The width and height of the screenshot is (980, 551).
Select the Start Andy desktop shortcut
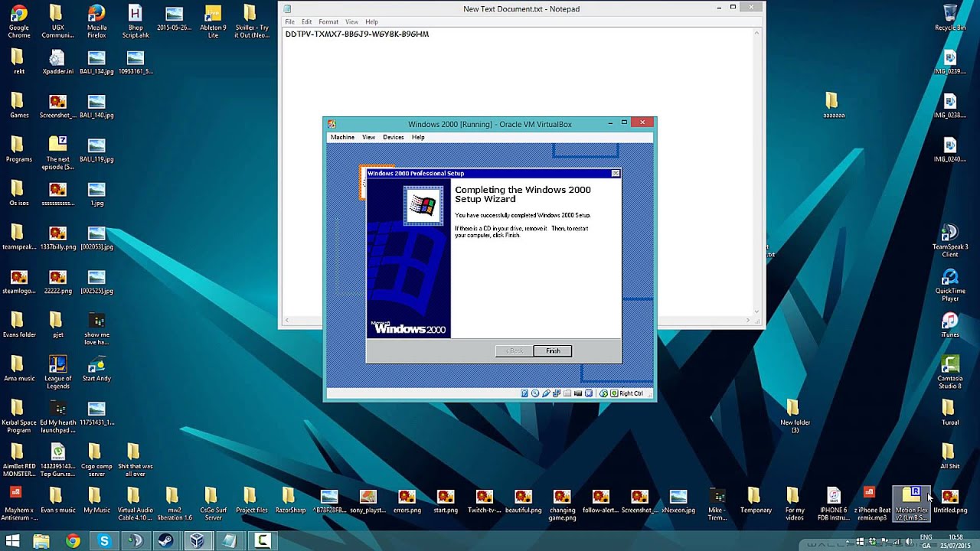pos(96,367)
